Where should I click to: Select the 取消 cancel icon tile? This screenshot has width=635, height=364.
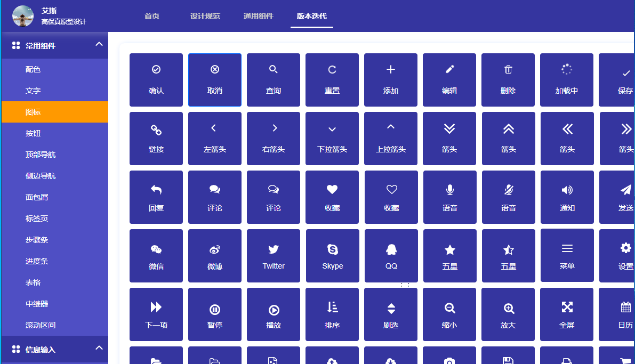pos(215,80)
